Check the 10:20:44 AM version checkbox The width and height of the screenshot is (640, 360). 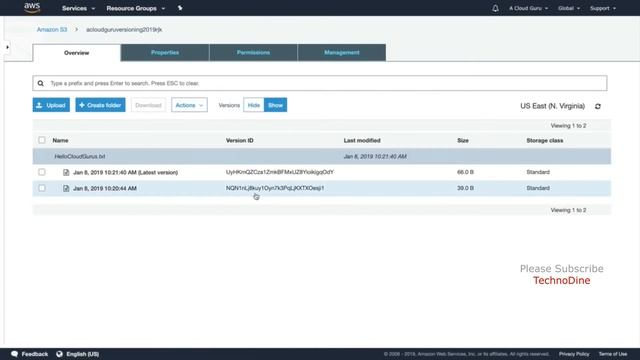tap(42, 188)
